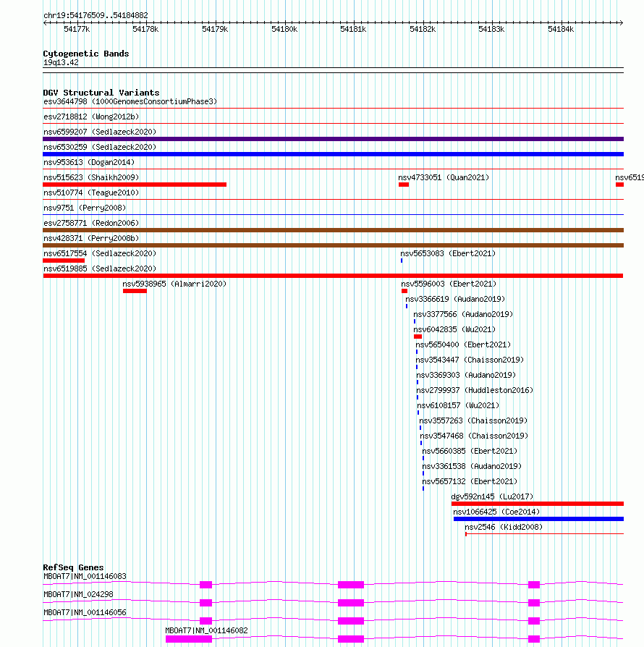Click the nsv9751 (Perry2008) label

point(85,208)
